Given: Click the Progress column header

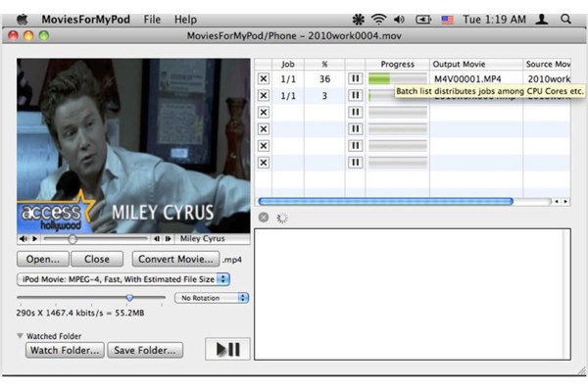Looking at the screenshot, I should coord(398,64).
